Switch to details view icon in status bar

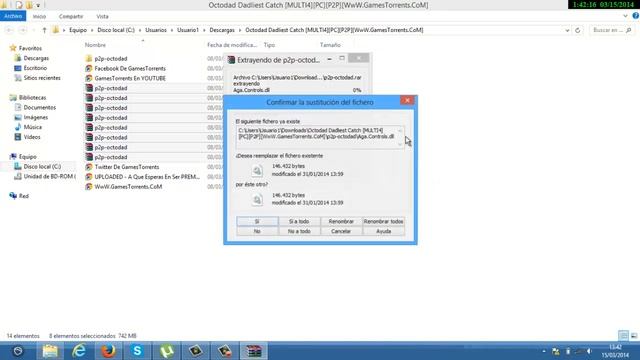click(x=623, y=336)
